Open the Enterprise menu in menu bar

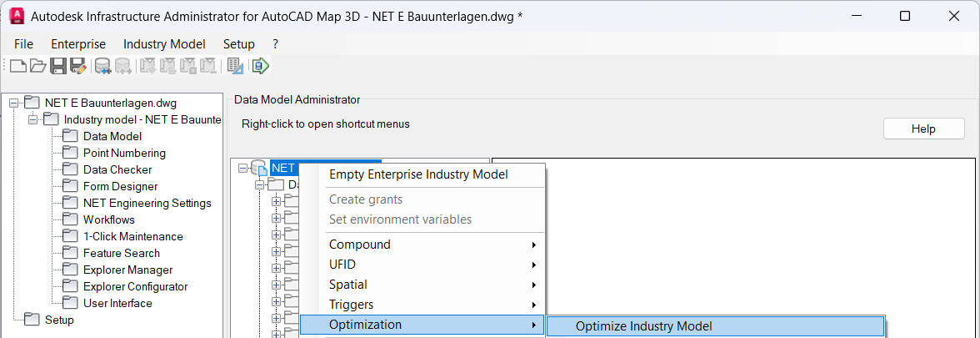(78, 44)
